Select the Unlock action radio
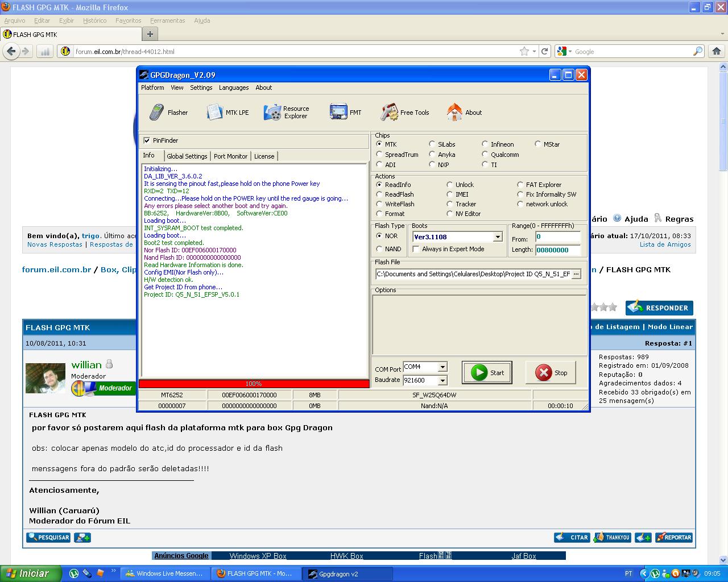This screenshot has width=728, height=582. click(x=450, y=185)
